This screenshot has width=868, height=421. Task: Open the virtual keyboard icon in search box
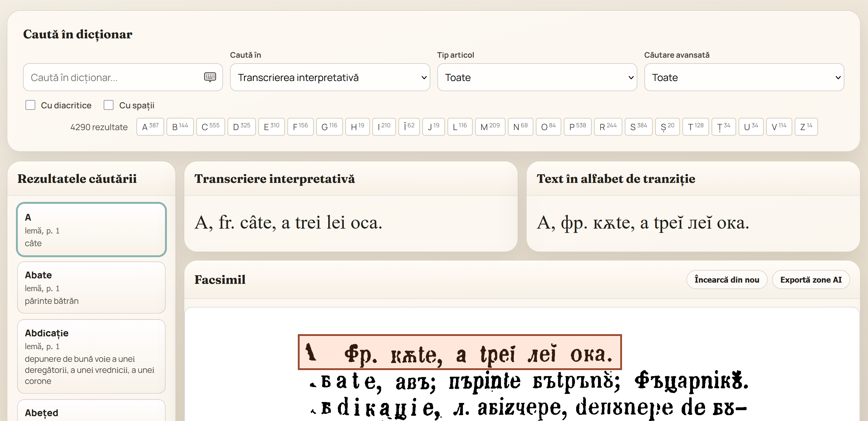[x=210, y=77]
